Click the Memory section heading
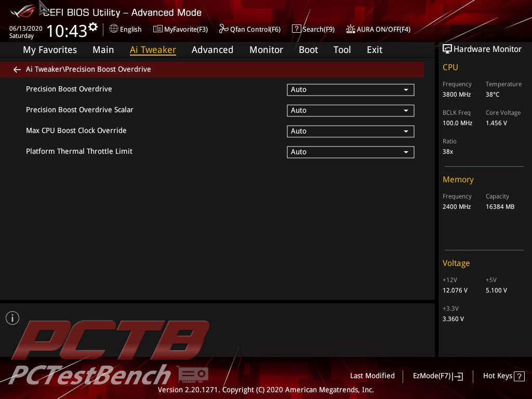The height and width of the screenshot is (399, 532). (458, 179)
